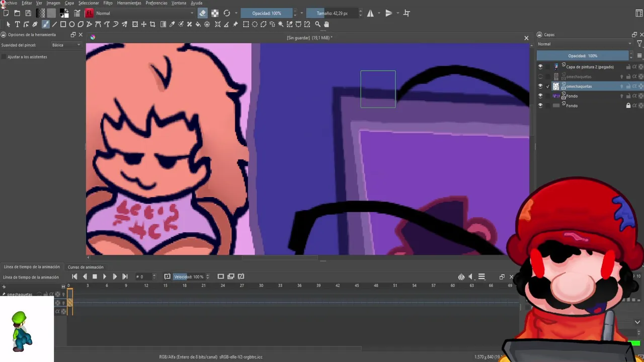Toggle Ajustar a los asistentes checkbox

pos(4,57)
